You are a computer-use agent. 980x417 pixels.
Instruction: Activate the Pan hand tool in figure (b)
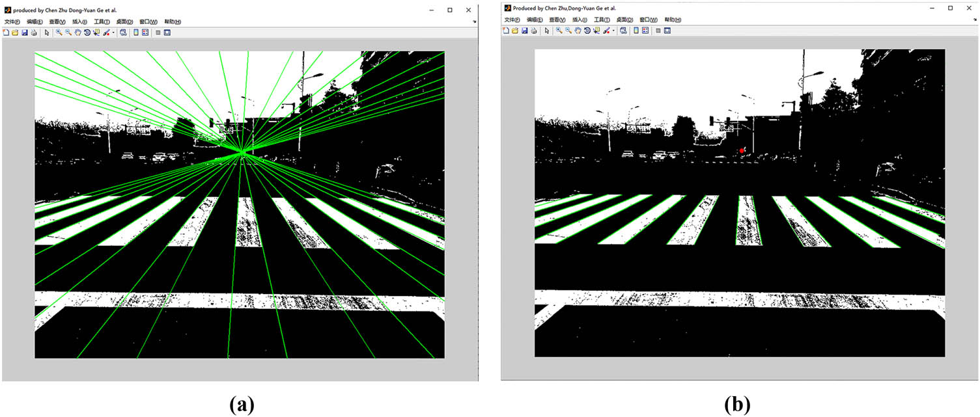pyautogui.click(x=580, y=31)
